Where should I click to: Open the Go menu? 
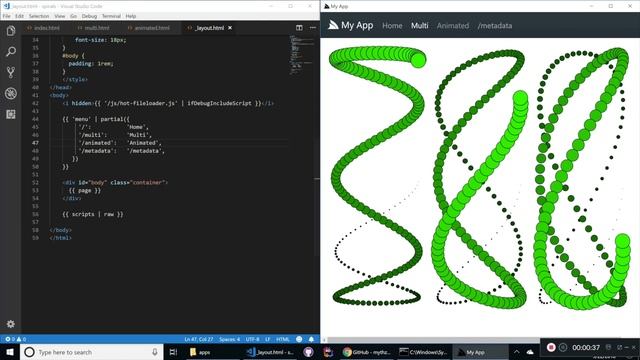coord(73,16)
